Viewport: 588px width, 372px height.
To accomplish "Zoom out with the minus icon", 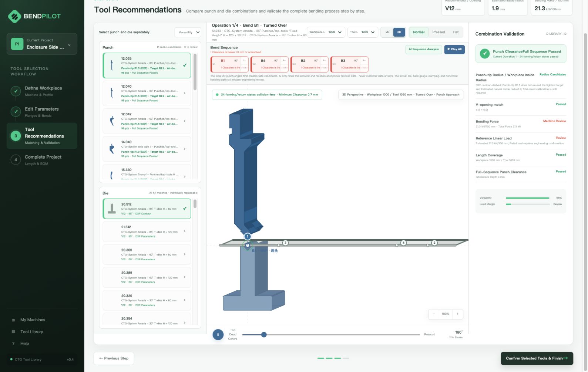I will pos(434,314).
